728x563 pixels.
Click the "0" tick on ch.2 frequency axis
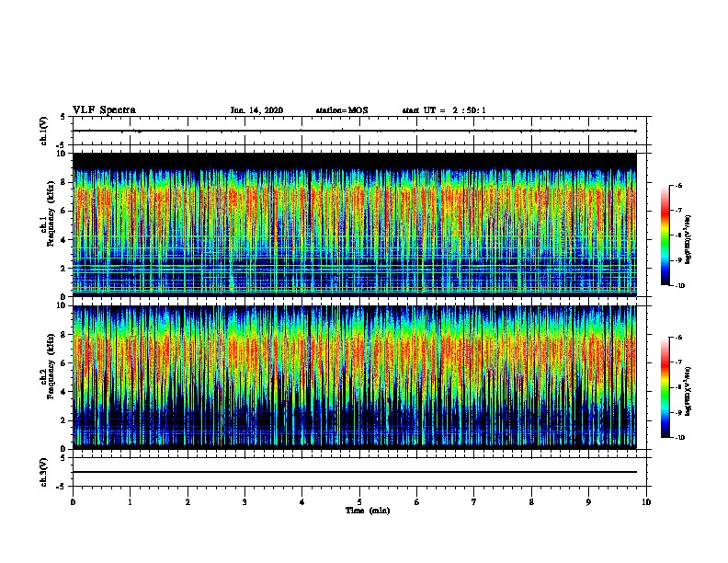click(x=63, y=449)
